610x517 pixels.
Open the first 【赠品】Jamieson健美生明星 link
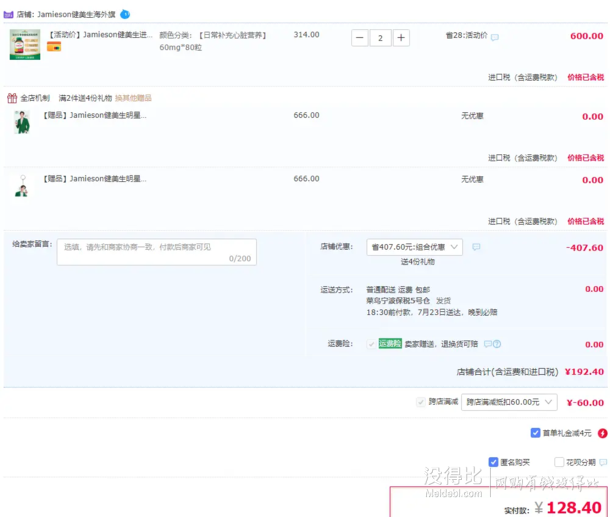pyautogui.click(x=95, y=115)
